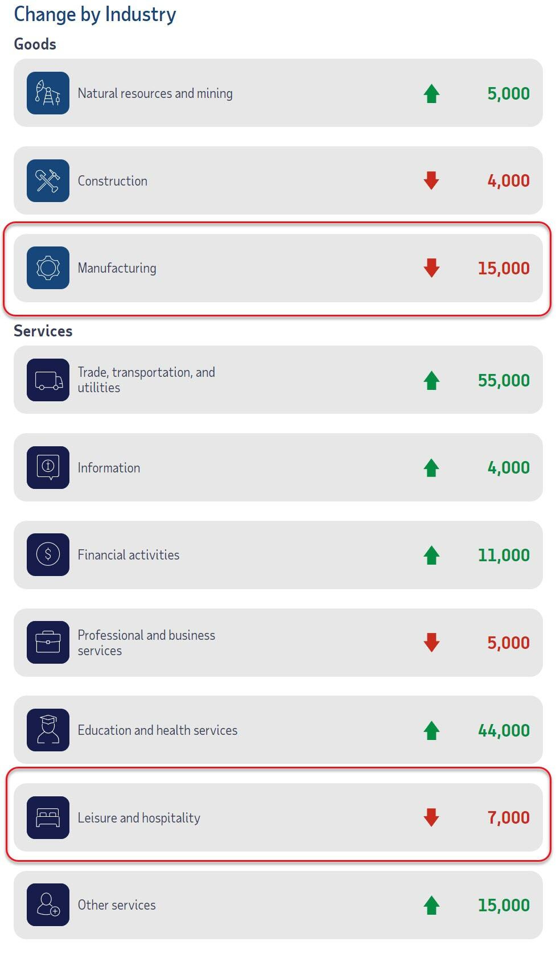Click the delivery truck icon for Trade

tap(48, 380)
